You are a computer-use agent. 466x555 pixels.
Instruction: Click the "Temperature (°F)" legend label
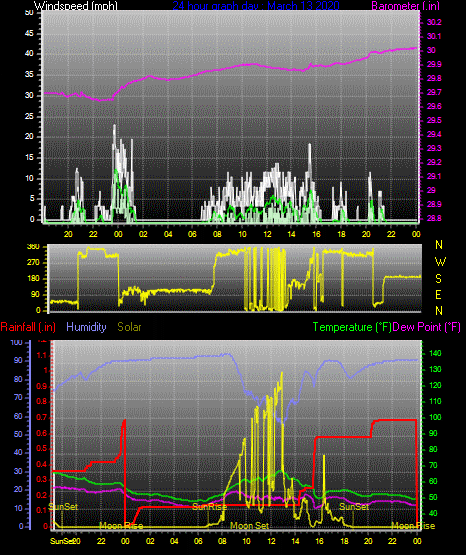click(x=352, y=327)
